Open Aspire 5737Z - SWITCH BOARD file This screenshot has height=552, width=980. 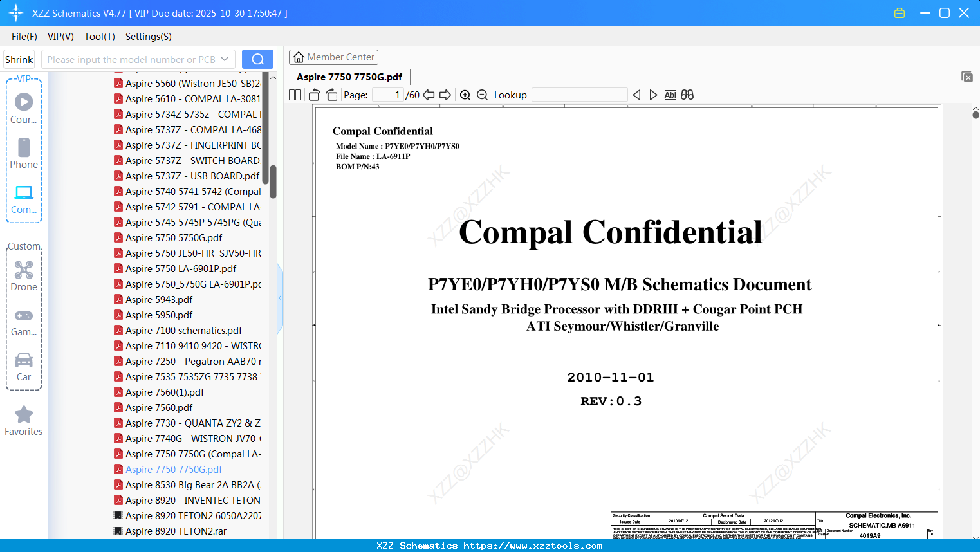(187, 161)
